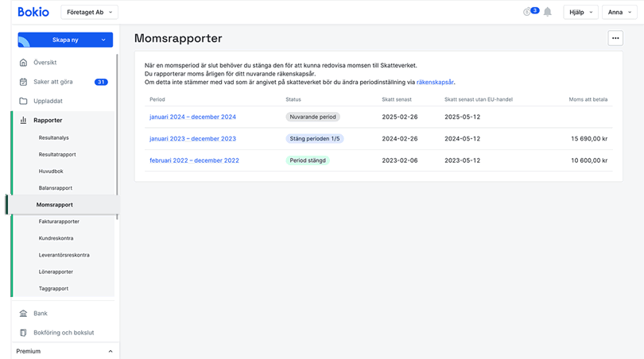644x359 pixels.
Task: Click the Period stängd status badge
Action: tap(308, 160)
